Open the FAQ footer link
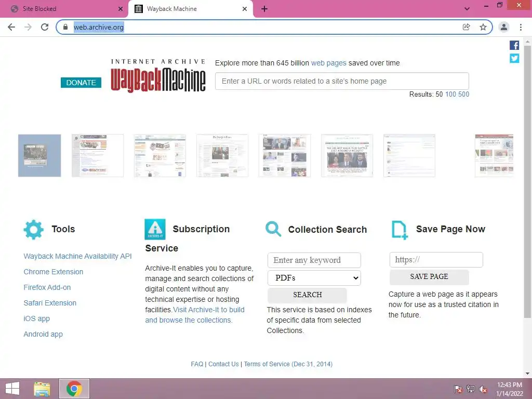The image size is (532, 399). (x=197, y=364)
